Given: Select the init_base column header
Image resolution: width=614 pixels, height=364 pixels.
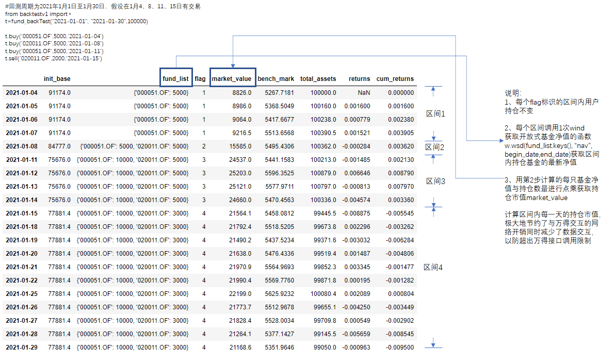Looking at the screenshot, I should click(57, 79).
